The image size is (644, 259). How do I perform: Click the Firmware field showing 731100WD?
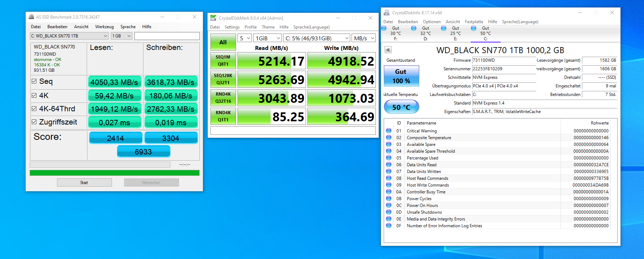[504, 60]
